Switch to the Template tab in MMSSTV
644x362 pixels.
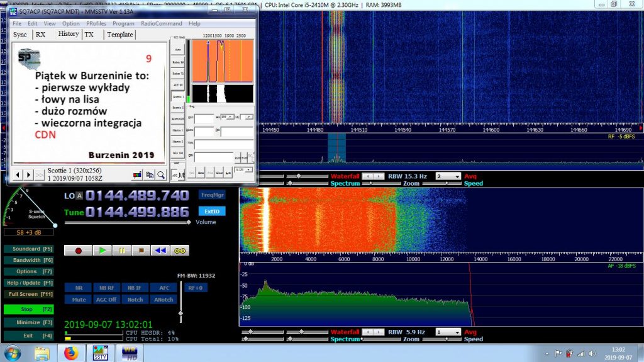point(120,35)
